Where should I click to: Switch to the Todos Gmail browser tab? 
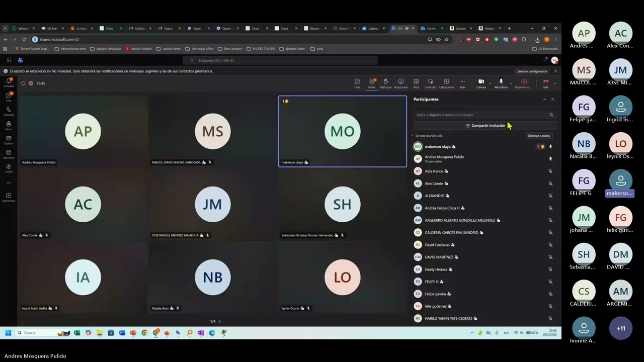pos(169,28)
